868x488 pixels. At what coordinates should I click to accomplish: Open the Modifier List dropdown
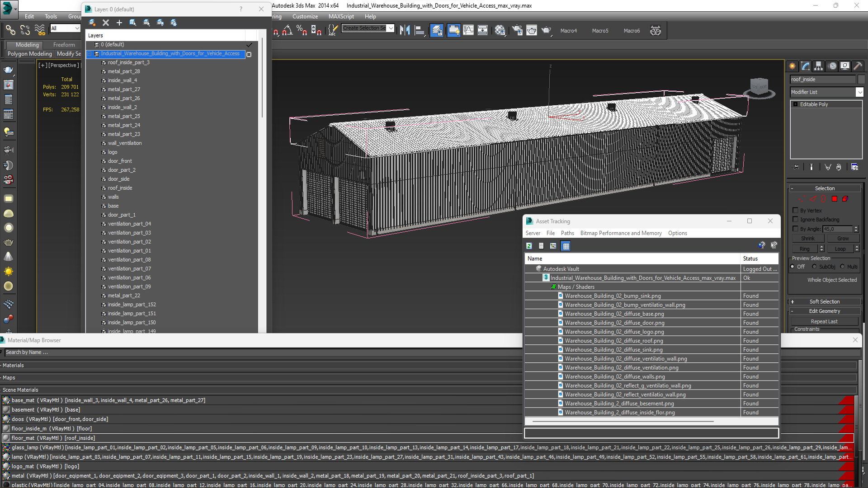859,92
